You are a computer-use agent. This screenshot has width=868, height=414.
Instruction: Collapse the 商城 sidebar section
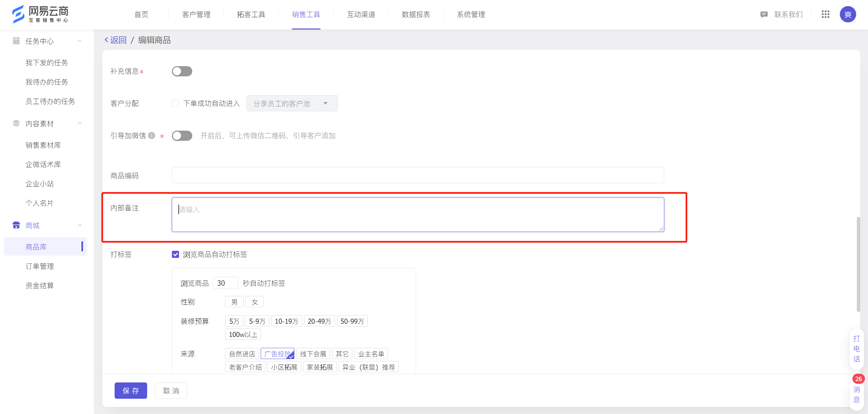[x=80, y=225]
